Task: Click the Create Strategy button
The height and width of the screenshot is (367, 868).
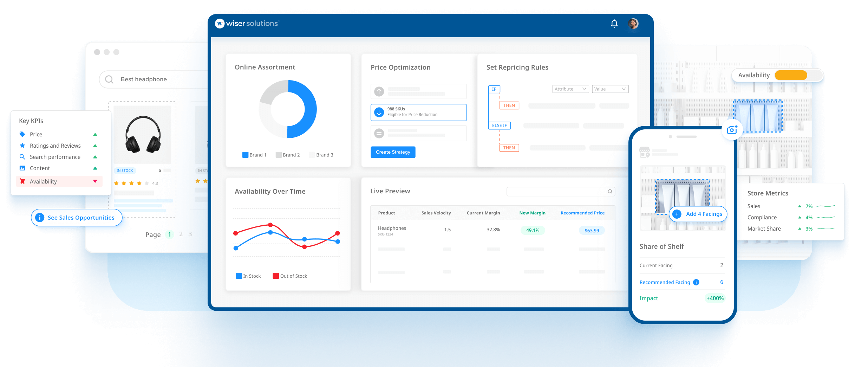Action: tap(393, 152)
